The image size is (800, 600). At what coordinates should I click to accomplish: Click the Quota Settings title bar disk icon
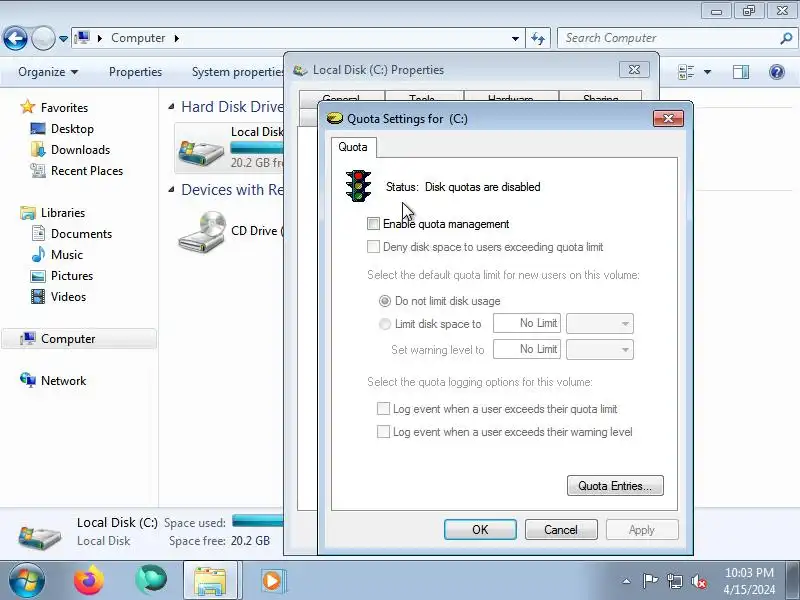click(335, 118)
